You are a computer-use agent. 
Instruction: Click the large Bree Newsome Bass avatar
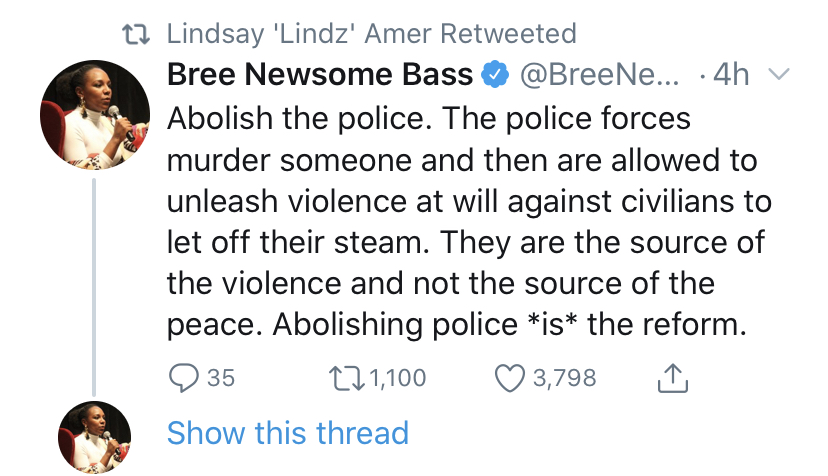95,115
